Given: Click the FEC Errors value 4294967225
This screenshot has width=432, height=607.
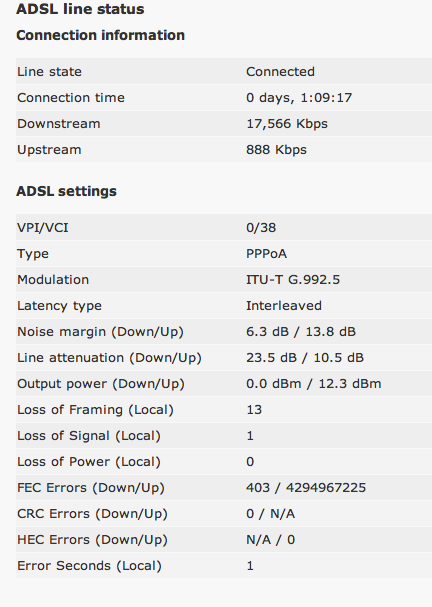Looking at the screenshot, I should click(326, 488).
